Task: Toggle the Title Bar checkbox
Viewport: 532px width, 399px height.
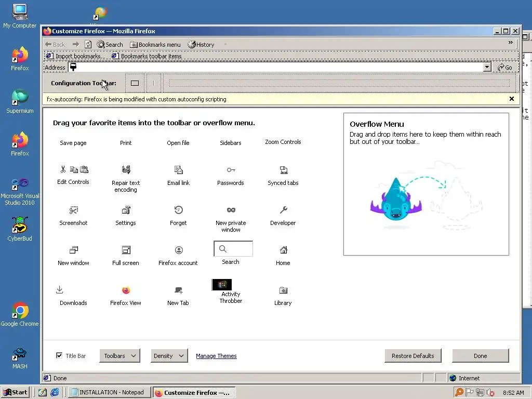Action: (59, 355)
